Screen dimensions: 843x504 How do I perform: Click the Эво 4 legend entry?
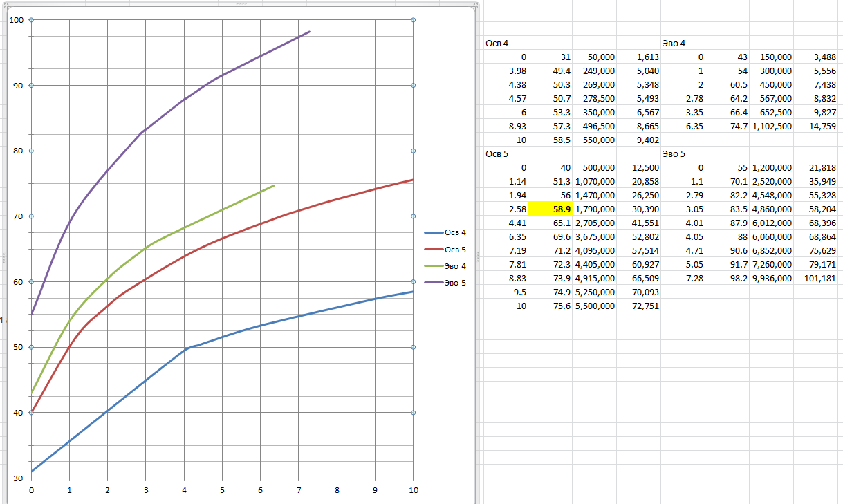[x=445, y=266]
